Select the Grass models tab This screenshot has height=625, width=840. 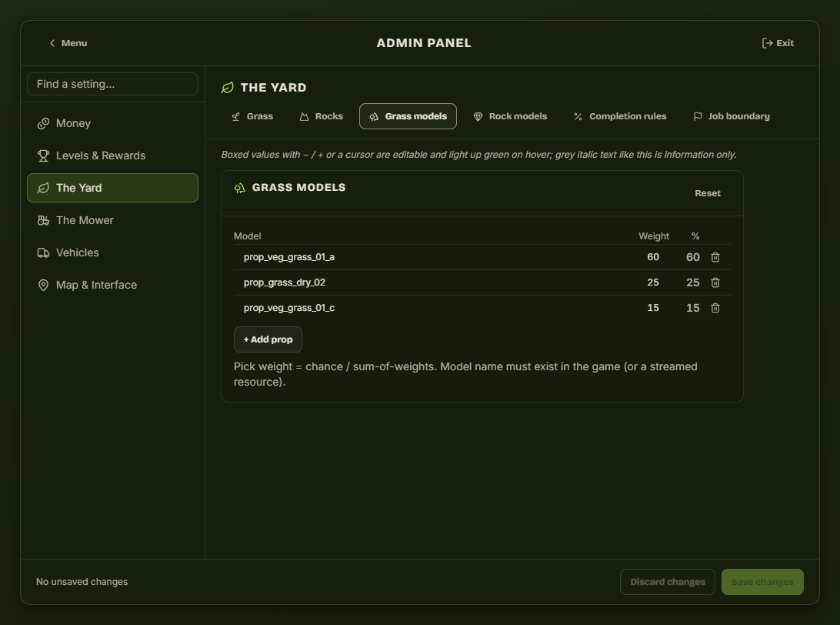[x=408, y=116]
